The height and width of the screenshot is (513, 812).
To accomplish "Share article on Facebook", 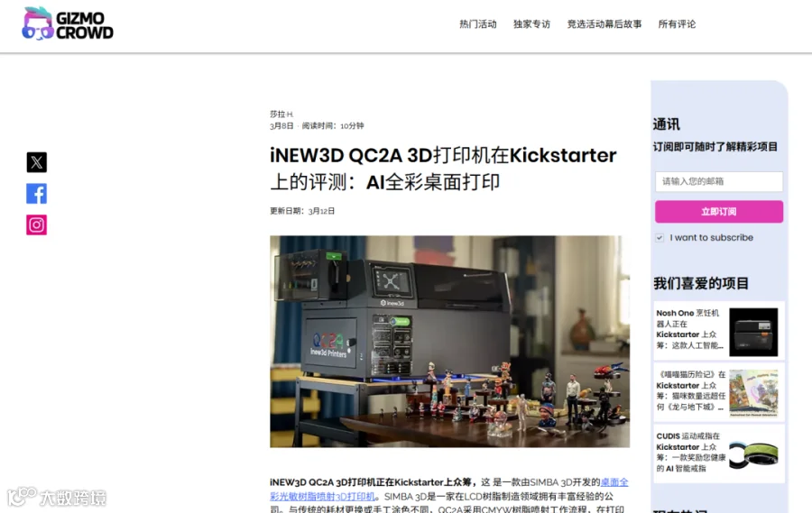I will pos(37,194).
